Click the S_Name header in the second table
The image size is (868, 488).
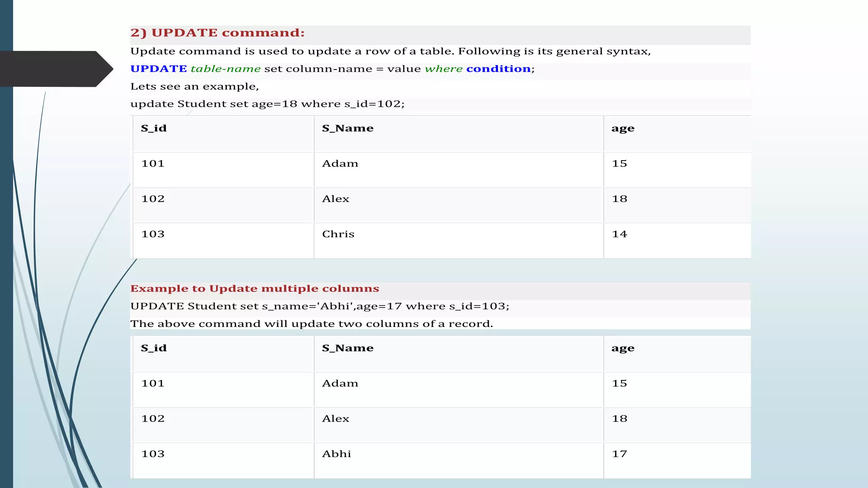459,354
